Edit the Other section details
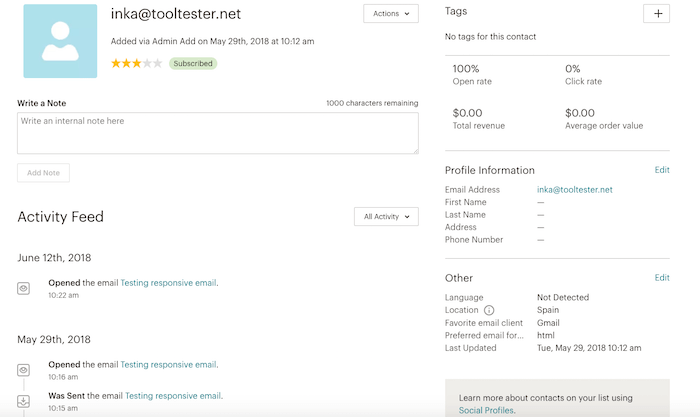Screen dimensions: 700x417 click(x=661, y=277)
